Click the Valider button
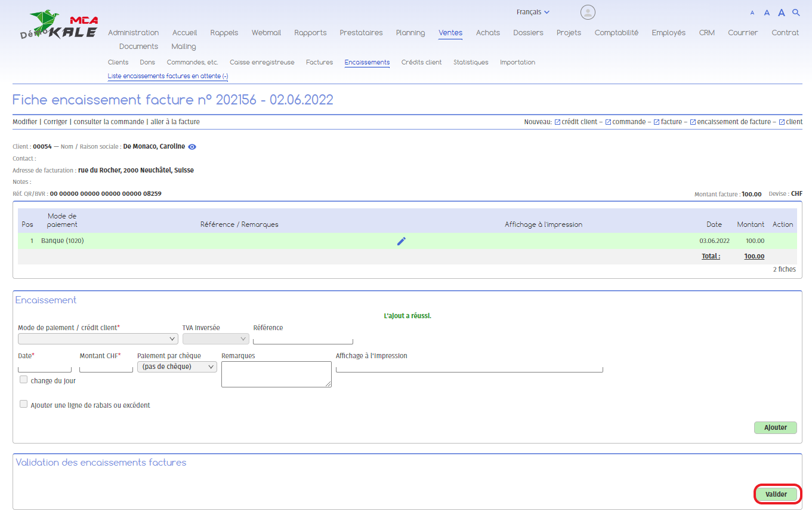This screenshot has height=514, width=812. 776,494
